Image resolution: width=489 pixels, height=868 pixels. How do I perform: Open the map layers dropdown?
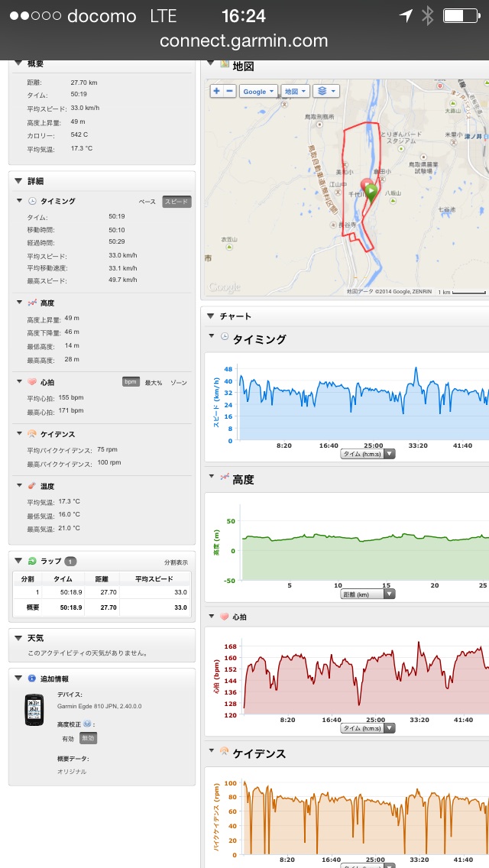(326, 92)
